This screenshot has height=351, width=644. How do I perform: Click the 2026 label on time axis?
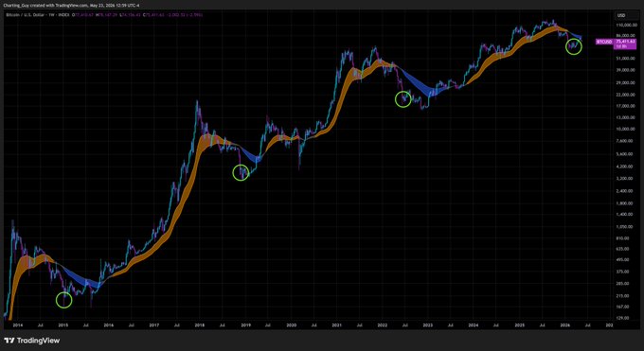[564, 325]
